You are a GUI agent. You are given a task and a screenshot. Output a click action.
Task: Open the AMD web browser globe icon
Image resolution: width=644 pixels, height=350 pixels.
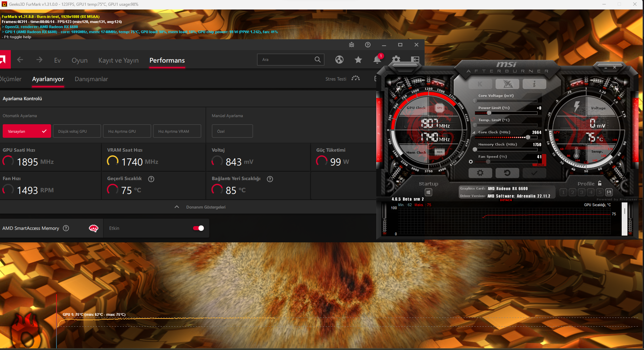tap(339, 60)
